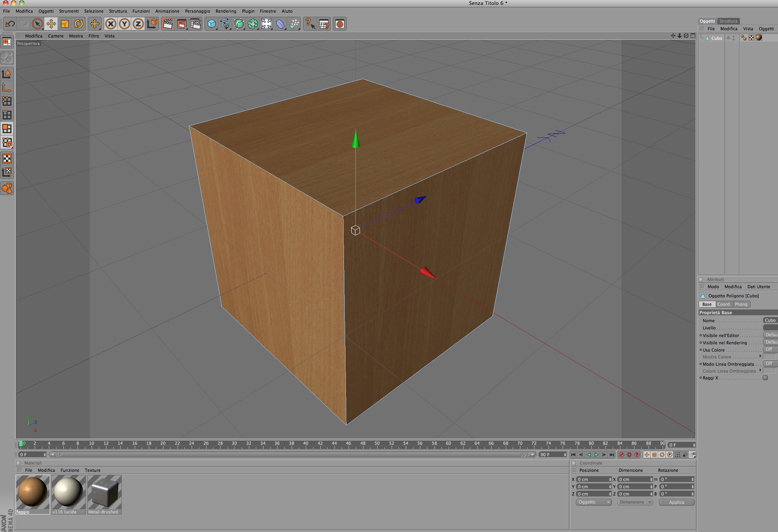778x532 pixels.
Task: Click the Record Keyframe red button
Action: point(621,455)
